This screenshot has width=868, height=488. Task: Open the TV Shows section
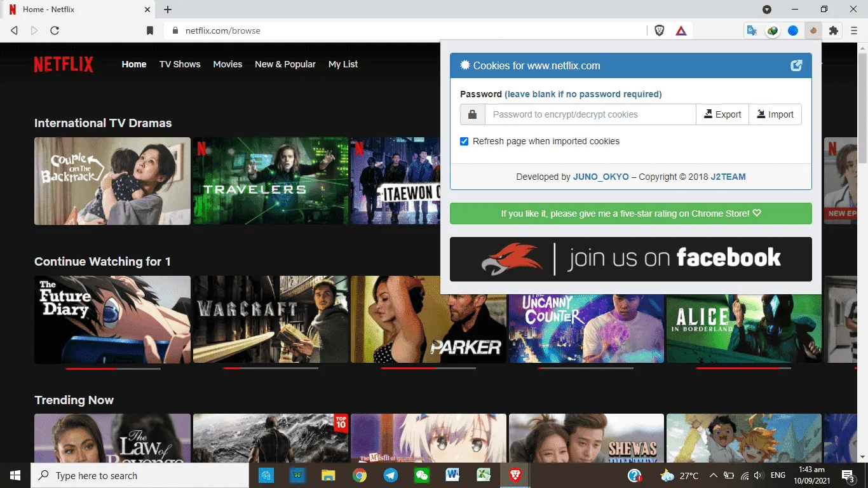pos(180,64)
